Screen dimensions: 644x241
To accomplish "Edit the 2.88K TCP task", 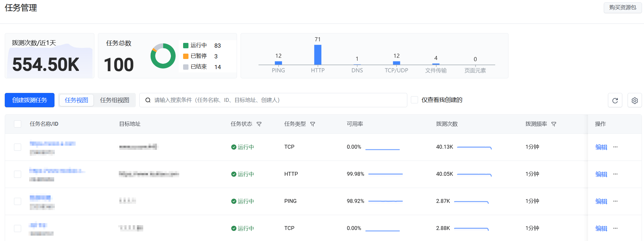I will [601, 228].
